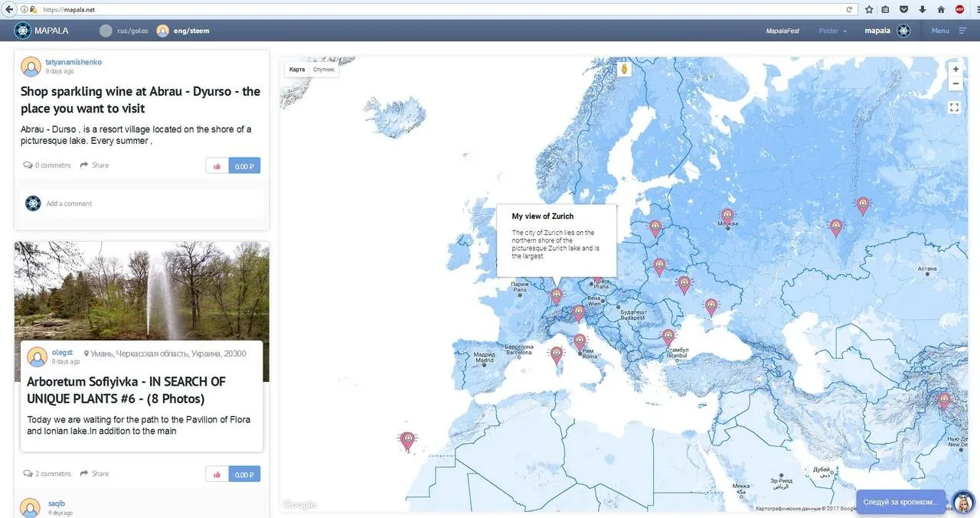The width and height of the screenshot is (980, 518).
Task: Like the Arboretum Sofiyivka post thumbs-up
Action: tap(217, 474)
